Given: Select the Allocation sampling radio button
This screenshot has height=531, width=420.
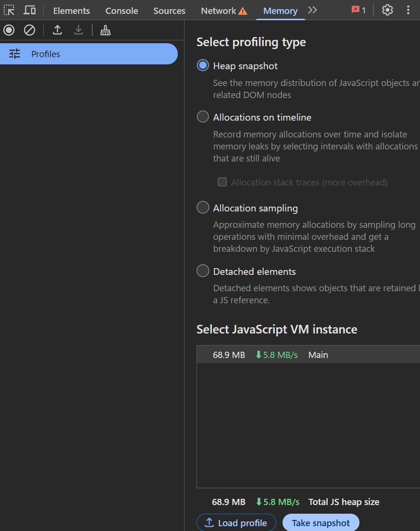Looking at the screenshot, I should 203,207.
